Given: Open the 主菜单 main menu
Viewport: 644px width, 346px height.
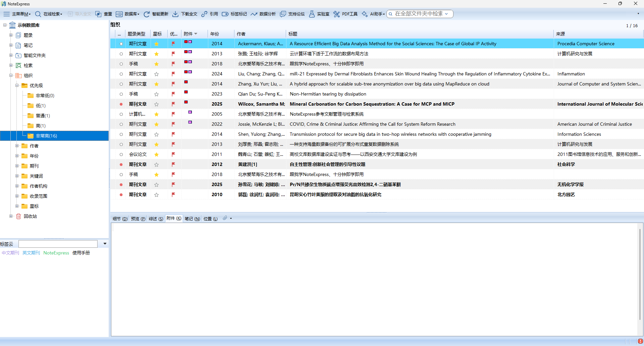Looking at the screenshot, I should 17,14.
